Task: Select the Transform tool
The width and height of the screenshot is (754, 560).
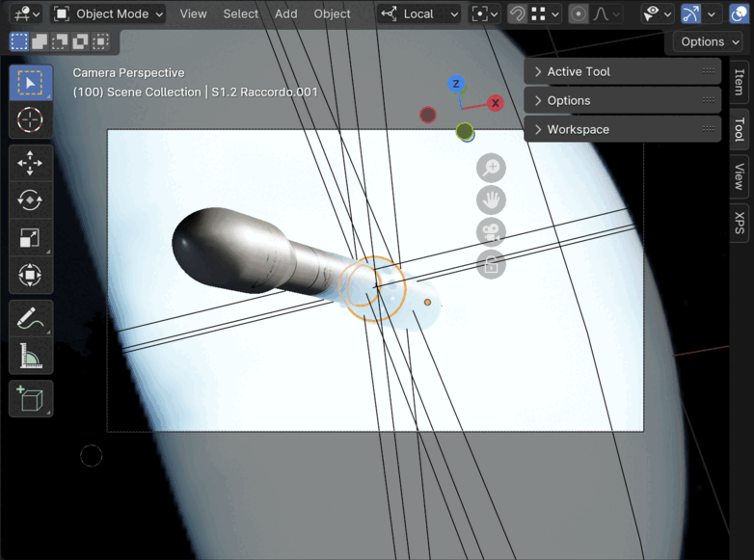Action: tap(30, 276)
